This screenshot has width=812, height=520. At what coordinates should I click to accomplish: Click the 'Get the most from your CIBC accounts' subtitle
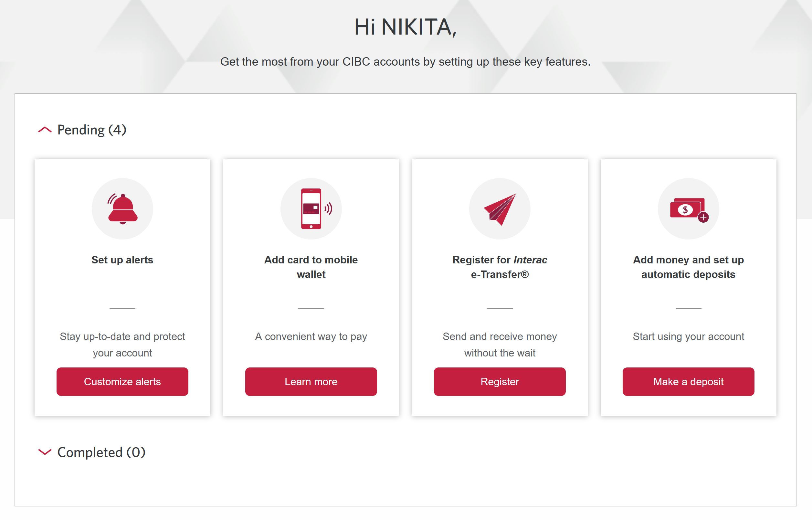(x=405, y=62)
